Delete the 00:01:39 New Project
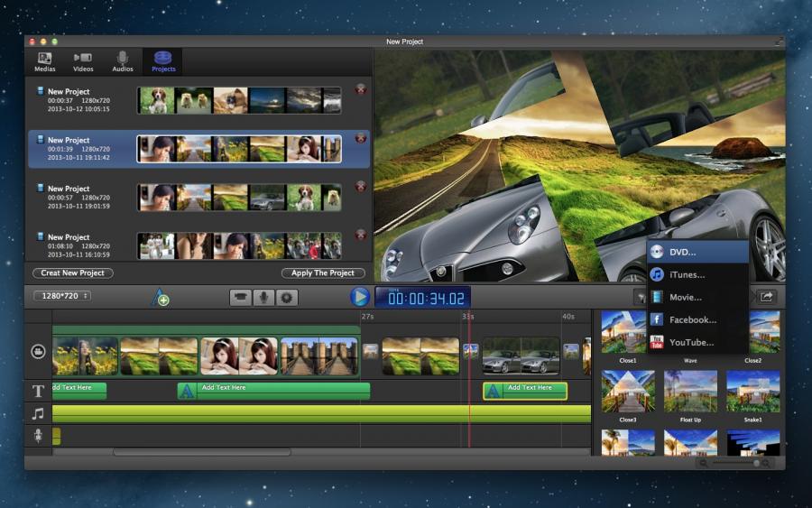The width and height of the screenshot is (812, 508). pos(361,138)
